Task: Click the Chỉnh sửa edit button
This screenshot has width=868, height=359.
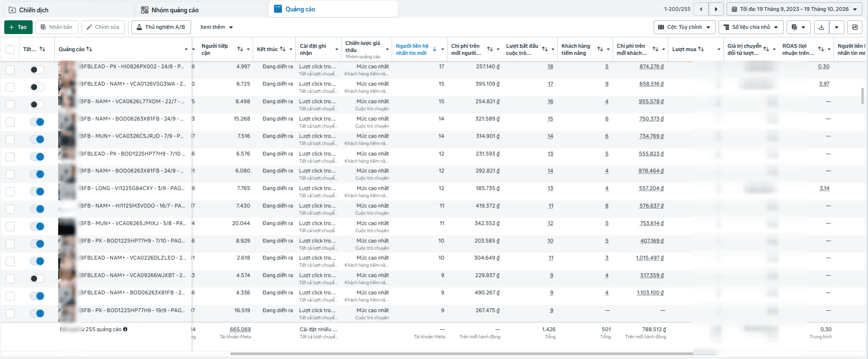Action: click(x=103, y=27)
